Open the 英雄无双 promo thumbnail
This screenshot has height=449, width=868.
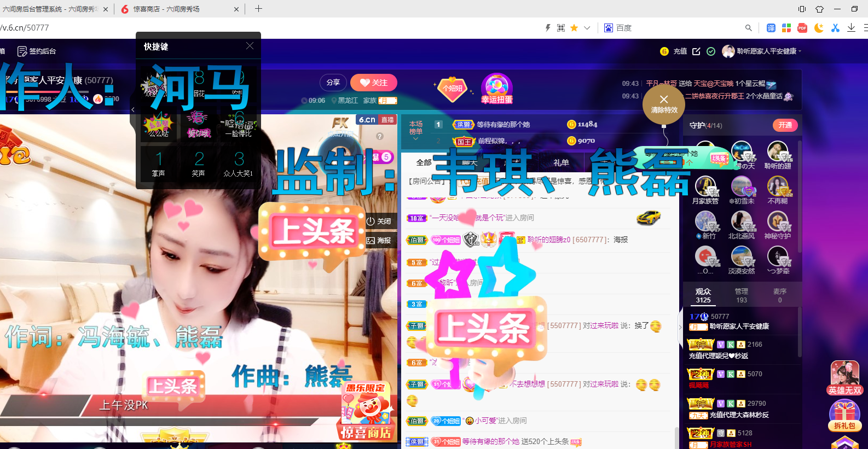coord(845,377)
